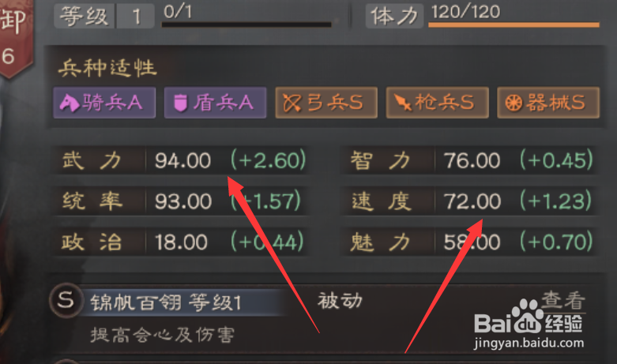
Task: Click the 等级 experience progress bar
Action: (x=246, y=24)
